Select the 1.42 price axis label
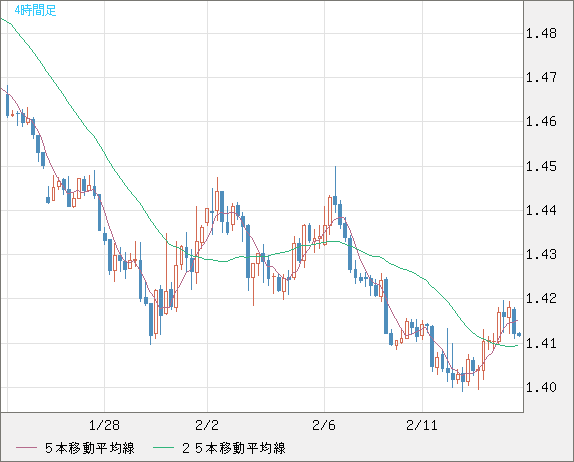This screenshot has height=462, width=574. click(x=541, y=298)
